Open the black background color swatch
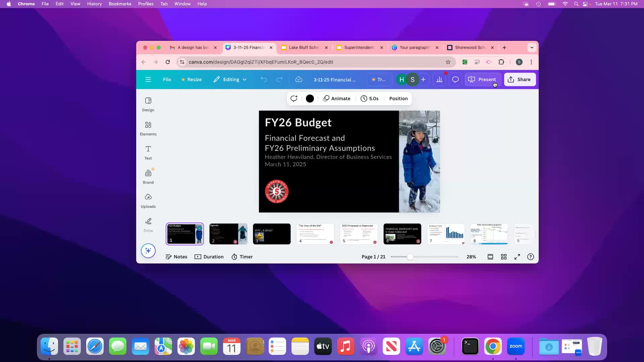 coord(310,99)
